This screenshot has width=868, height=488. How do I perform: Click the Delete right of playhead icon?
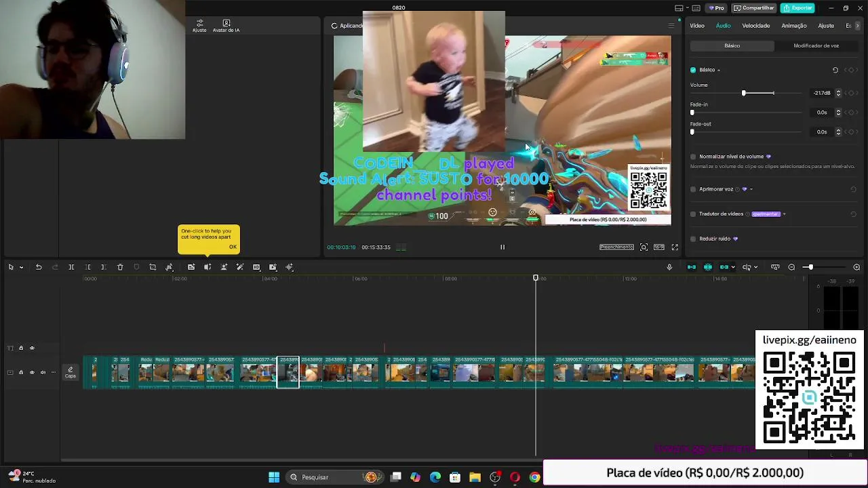(x=104, y=267)
